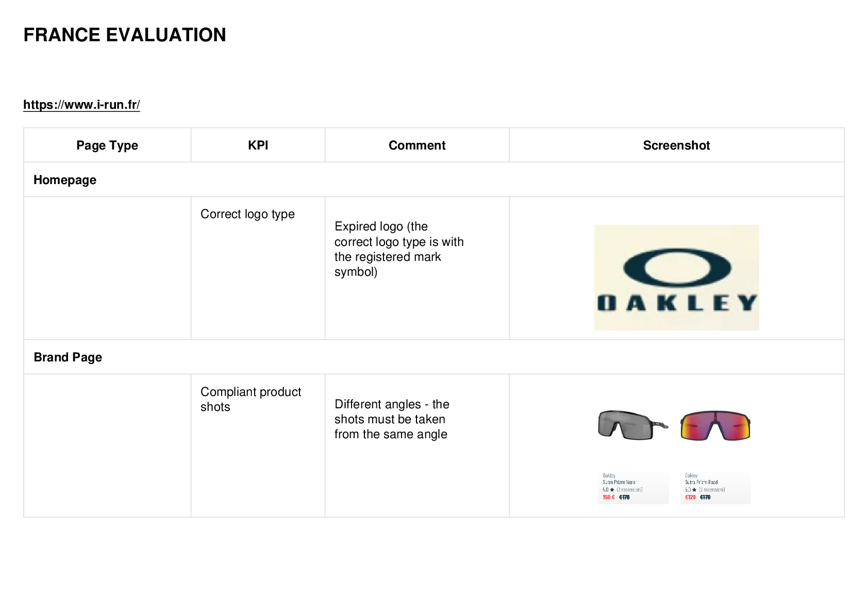This screenshot has width=868, height=614.
Task: Click the Sutro Prizm Road product name
Action: pos(701,483)
